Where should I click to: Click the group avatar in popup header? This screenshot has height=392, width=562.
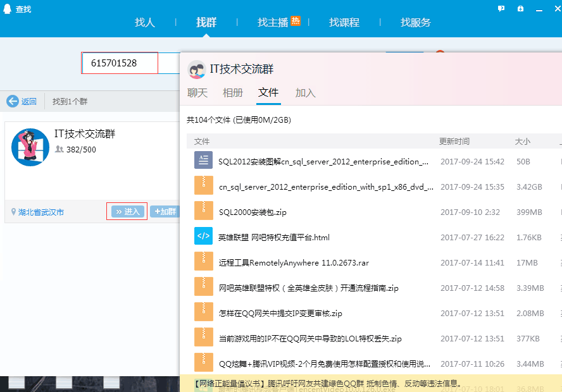[x=196, y=70]
